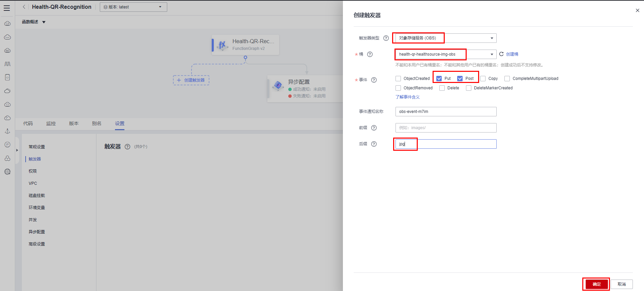
Task: Uncheck the Post event checkbox
Action: [460, 79]
